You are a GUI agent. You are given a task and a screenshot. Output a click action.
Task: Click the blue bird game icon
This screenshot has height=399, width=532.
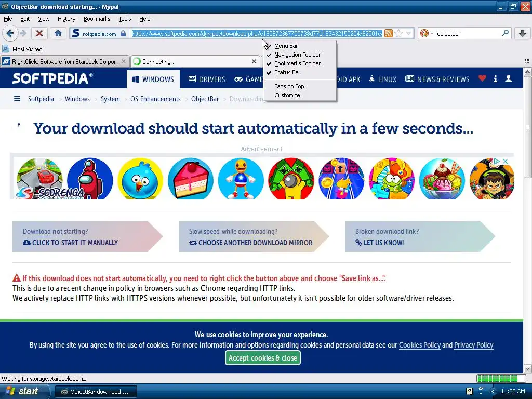[x=140, y=179]
